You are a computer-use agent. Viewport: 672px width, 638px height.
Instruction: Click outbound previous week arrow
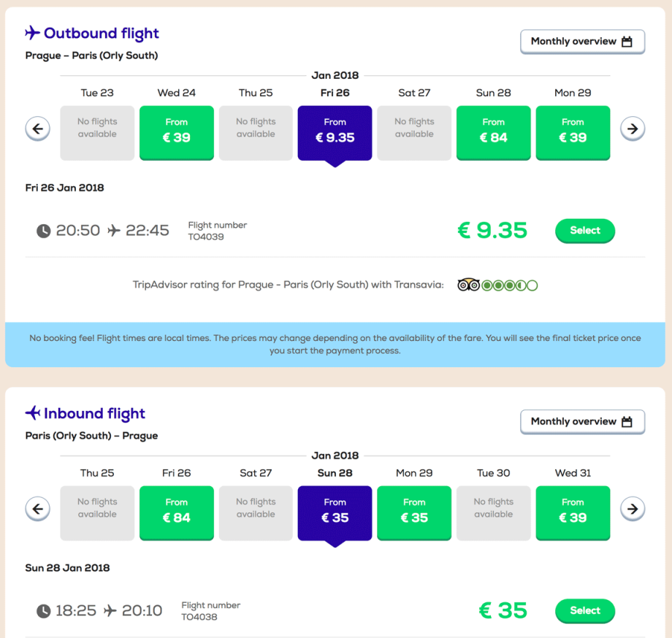click(x=38, y=129)
